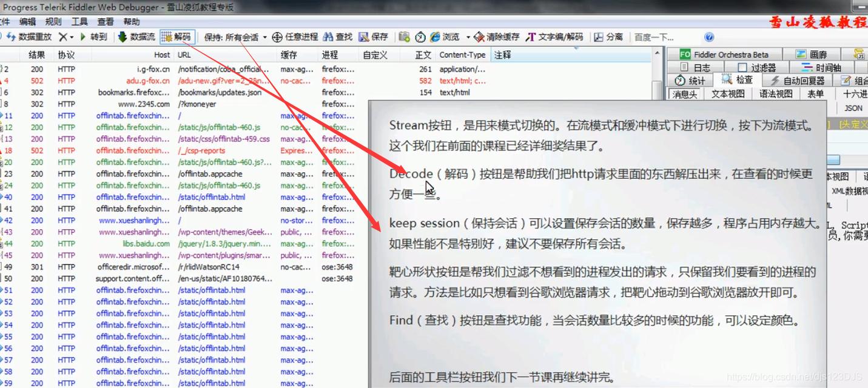
Task: Sort sessions by 进程 column header
Action: tap(338, 55)
